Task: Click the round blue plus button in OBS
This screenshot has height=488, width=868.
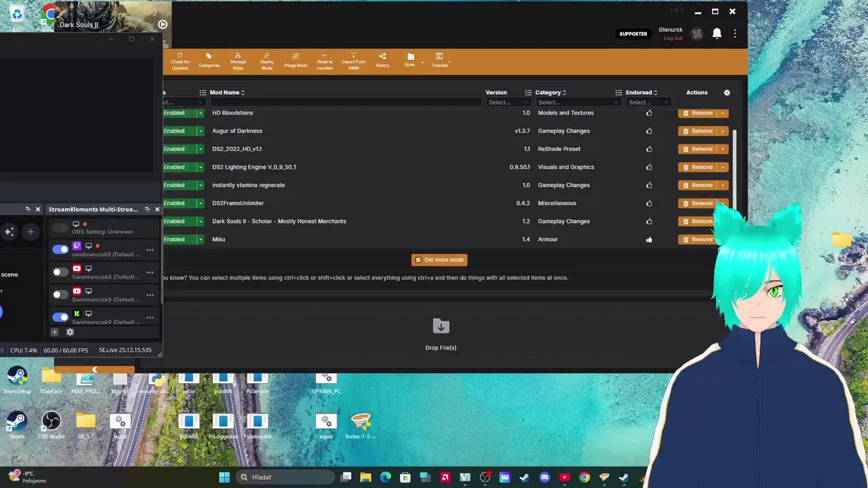Action: tap(31, 232)
